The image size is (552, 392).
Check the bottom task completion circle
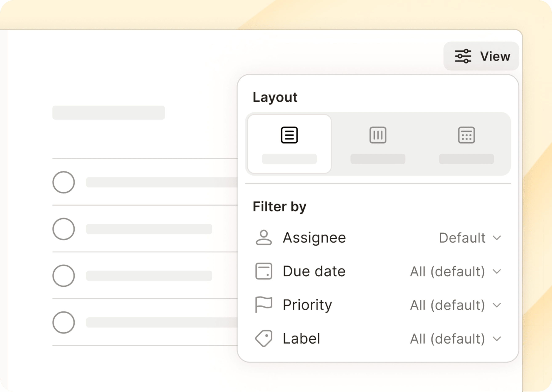click(64, 322)
